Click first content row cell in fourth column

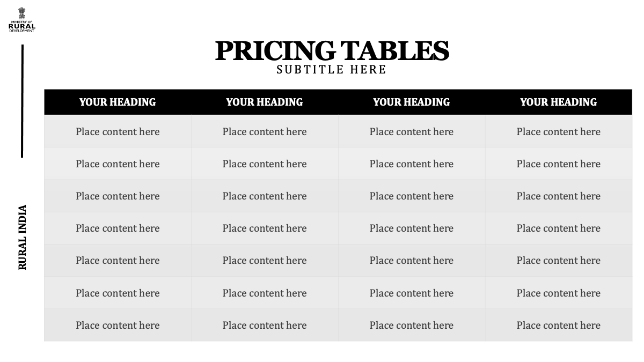(559, 131)
